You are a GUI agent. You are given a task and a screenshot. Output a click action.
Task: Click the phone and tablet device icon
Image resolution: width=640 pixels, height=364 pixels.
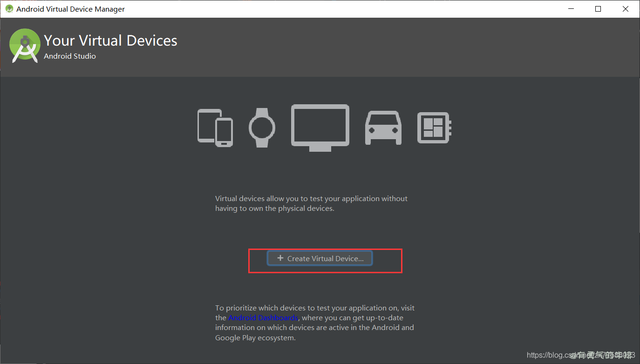click(215, 128)
